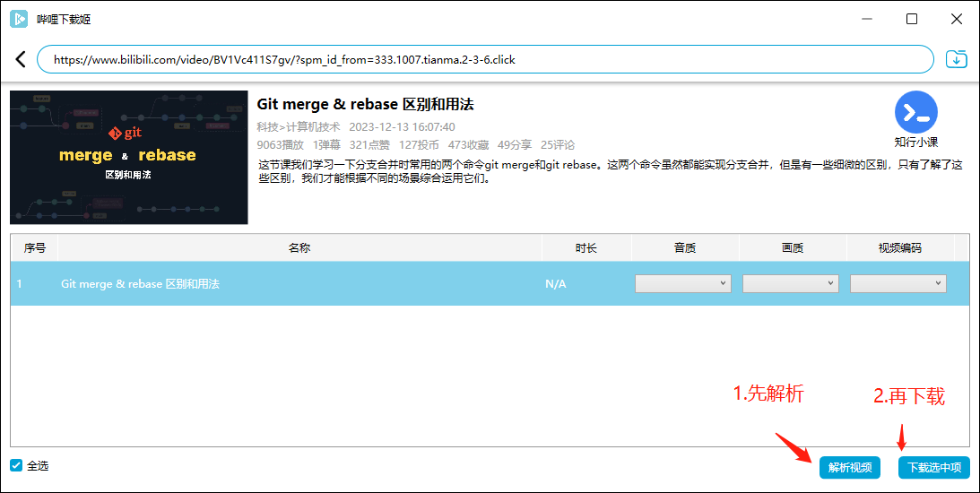Image resolution: width=980 pixels, height=493 pixels.
Task: Click the 知行小课 uploader avatar
Action: point(915,112)
